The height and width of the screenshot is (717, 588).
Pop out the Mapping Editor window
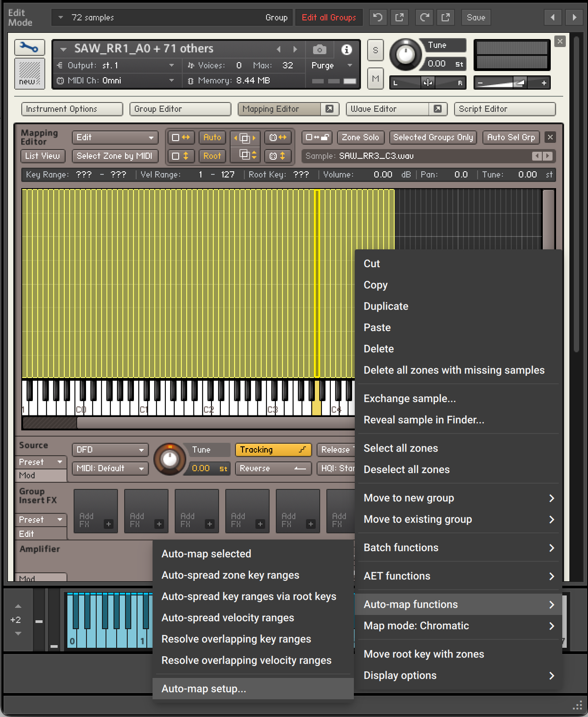pos(329,109)
